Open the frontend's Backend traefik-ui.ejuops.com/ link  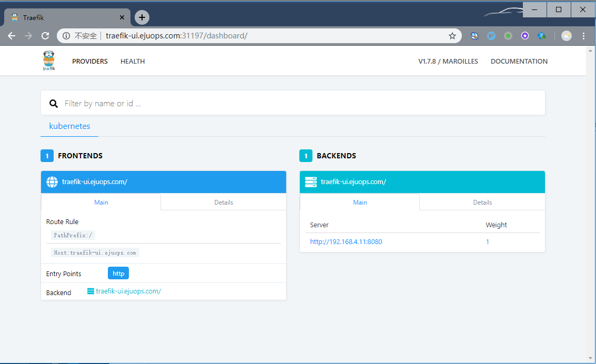128,291
